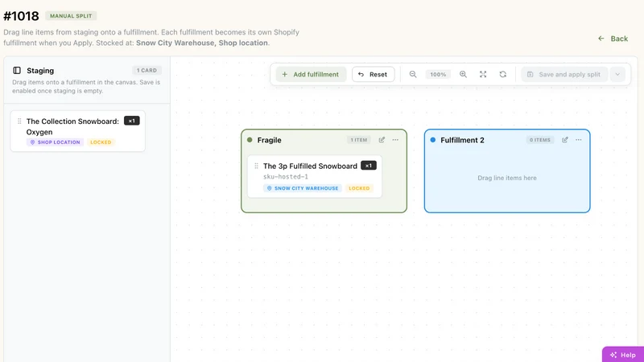The image size is (644, 362).
Task: Toggle the Staging panel icon
Action: [17, 71]
